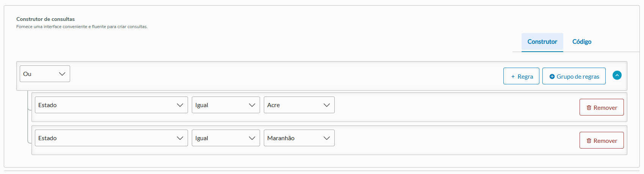Click trash icon in Acre rule's Remover button
Screen dimensions: 644x174
(589, 108)
